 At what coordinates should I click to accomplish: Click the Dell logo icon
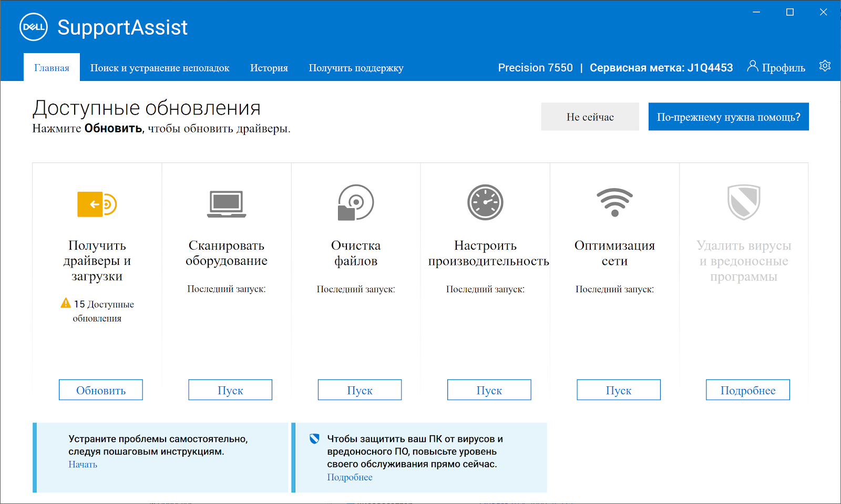pos(34,27)
